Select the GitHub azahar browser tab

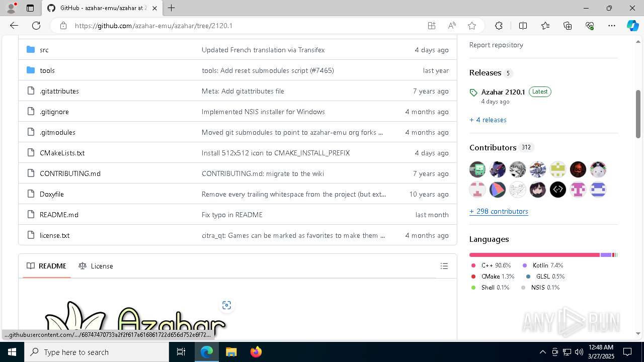coord(103,8)
